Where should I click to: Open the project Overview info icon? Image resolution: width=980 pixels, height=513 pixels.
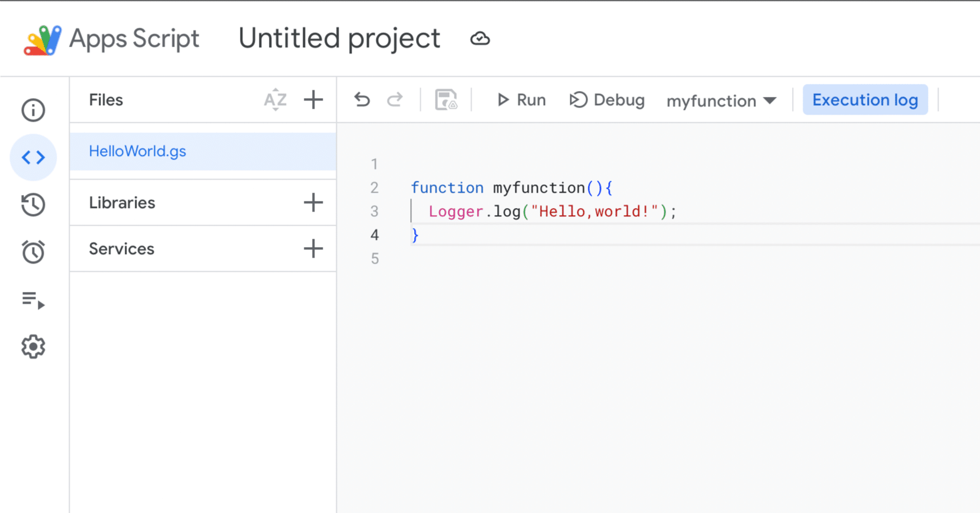pos(33,110)
